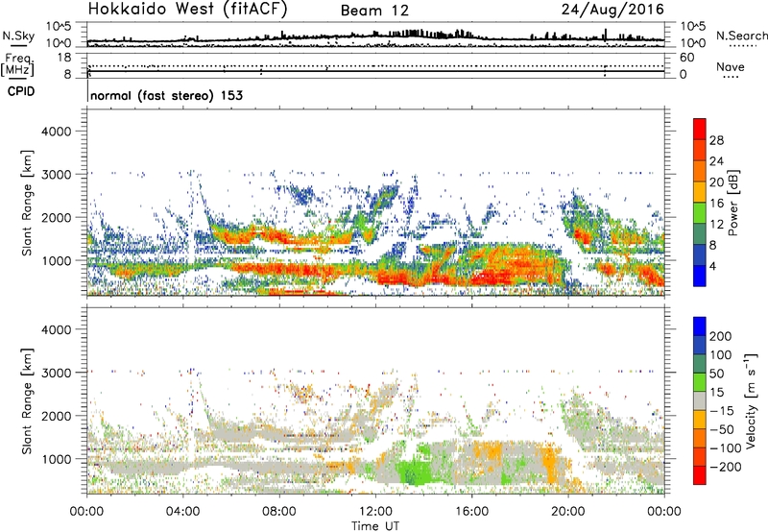
Task: Click the frequency axis value '18'
Action: coord(64,57)
